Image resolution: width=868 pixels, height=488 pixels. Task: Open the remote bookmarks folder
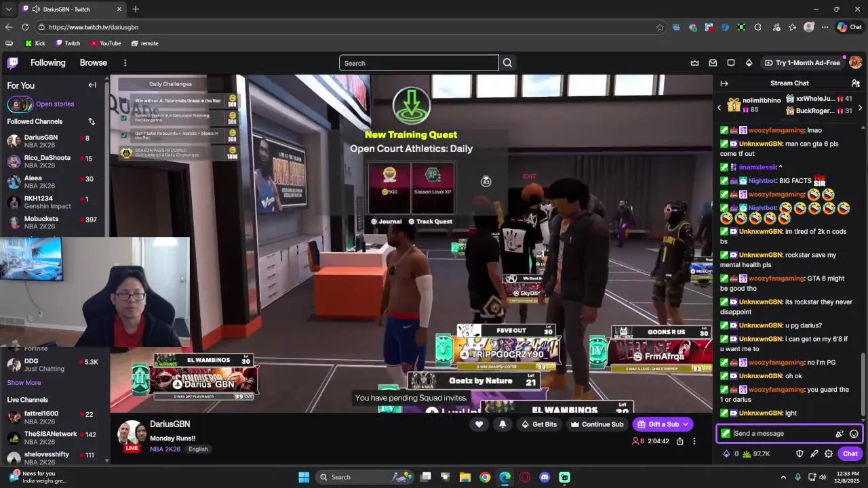tap(144, 43)
